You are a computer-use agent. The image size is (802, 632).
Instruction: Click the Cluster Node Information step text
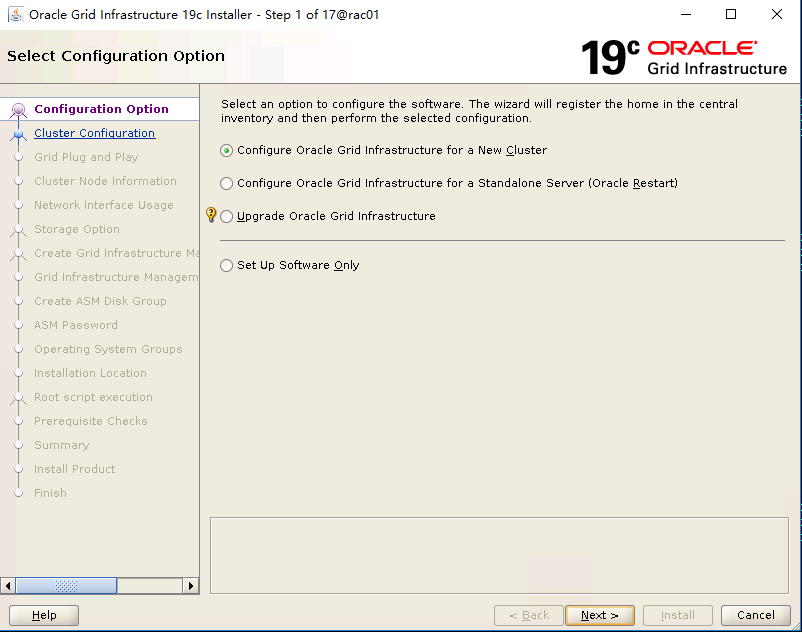pos(105,181)
